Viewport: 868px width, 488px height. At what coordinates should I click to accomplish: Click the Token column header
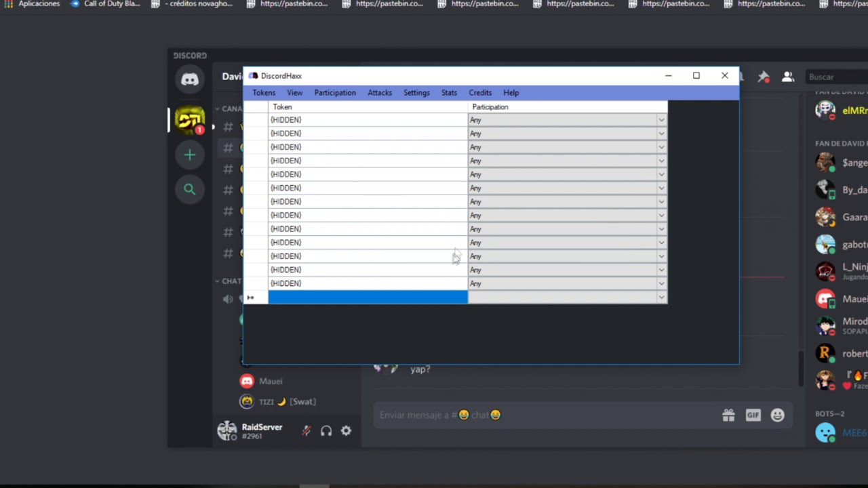click(368, 107)
